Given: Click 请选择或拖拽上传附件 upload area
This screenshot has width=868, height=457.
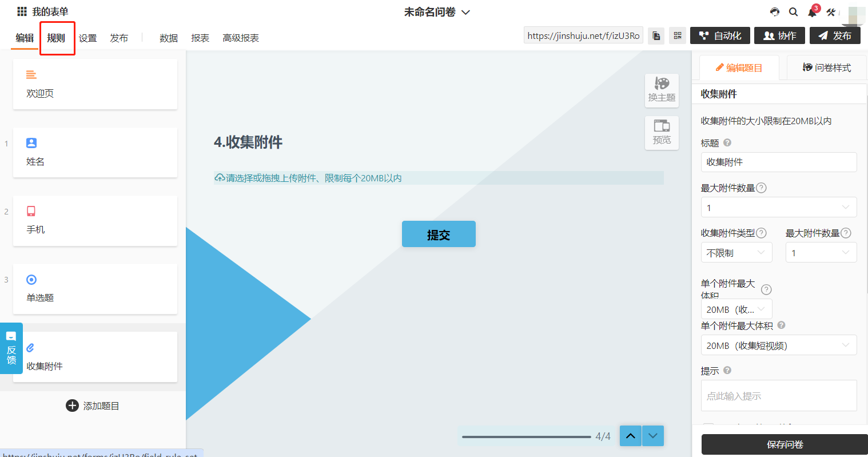Looking at the screenshot, I should (x=439, y=178).
